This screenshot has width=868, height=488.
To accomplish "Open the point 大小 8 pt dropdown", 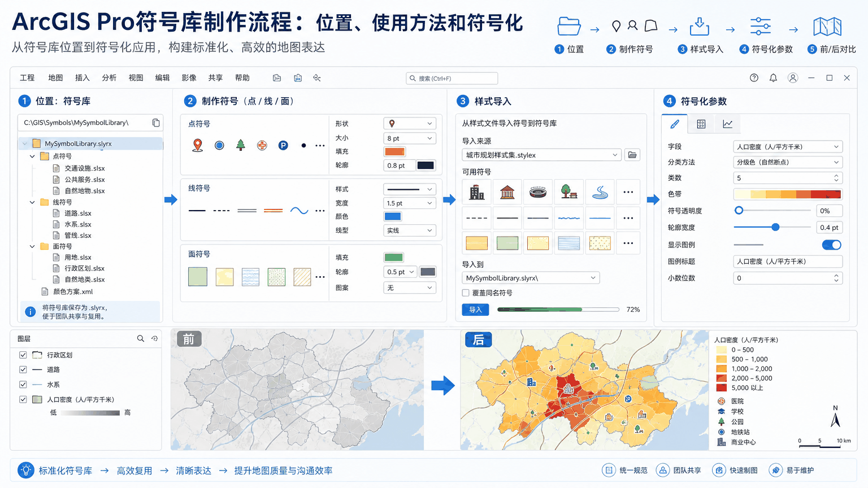I will tap(410, 138).
